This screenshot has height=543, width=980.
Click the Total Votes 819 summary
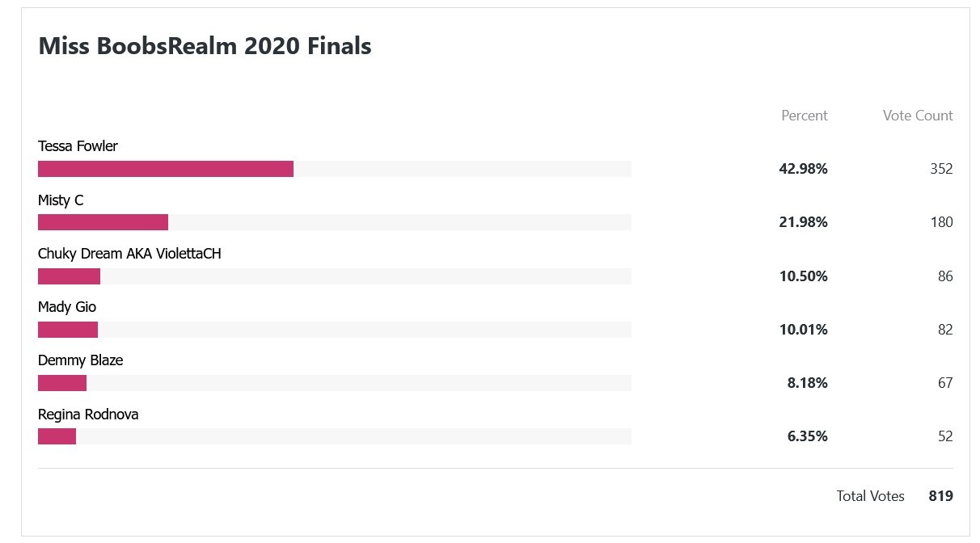coord(894,496)
